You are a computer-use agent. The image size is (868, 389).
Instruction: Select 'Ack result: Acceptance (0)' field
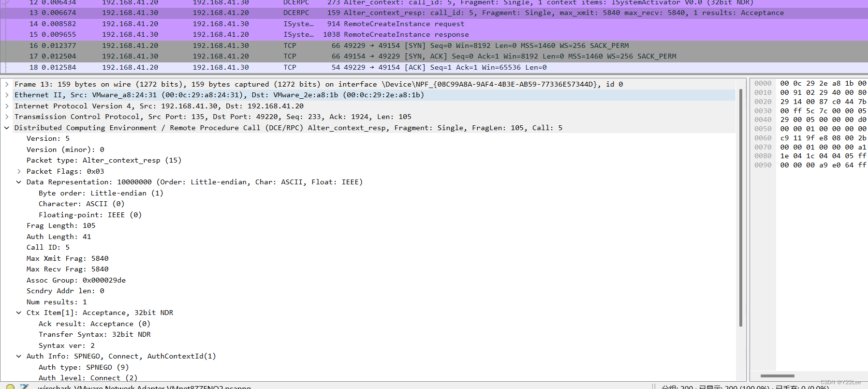(94, 324)
